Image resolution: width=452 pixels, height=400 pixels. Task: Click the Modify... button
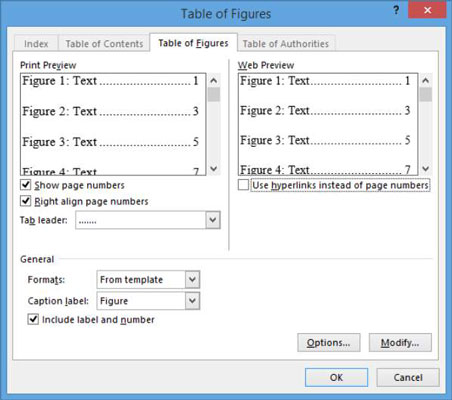click(x=400, y=343)
